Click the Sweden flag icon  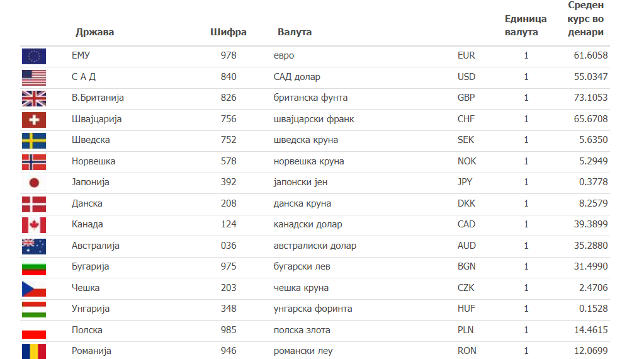[34, 140]
